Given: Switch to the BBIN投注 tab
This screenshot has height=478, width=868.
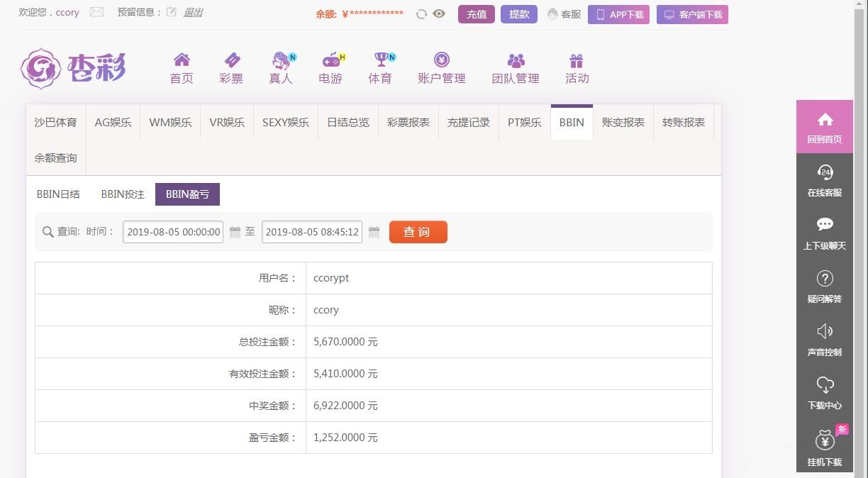Looking at the screenshot, I should pos(123,194).
